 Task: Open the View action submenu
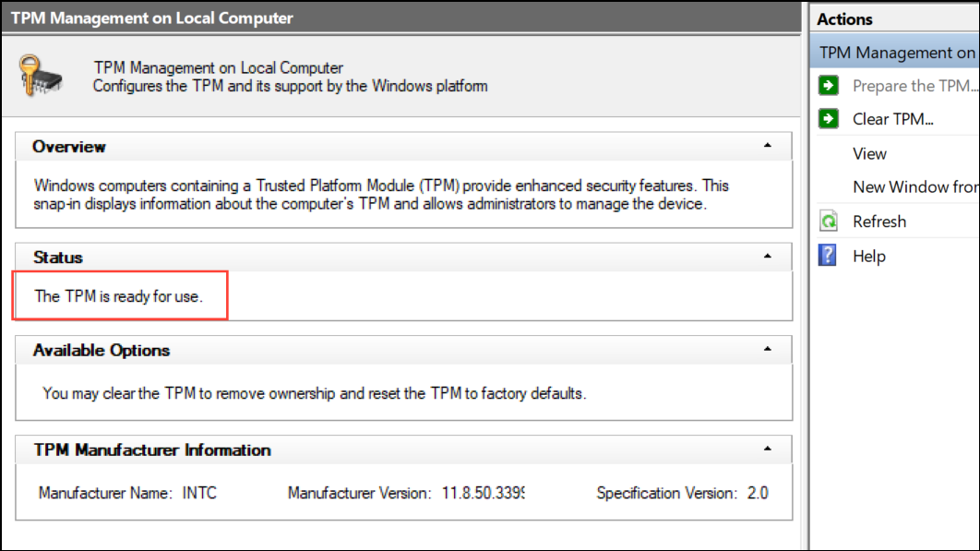point(869,154)
